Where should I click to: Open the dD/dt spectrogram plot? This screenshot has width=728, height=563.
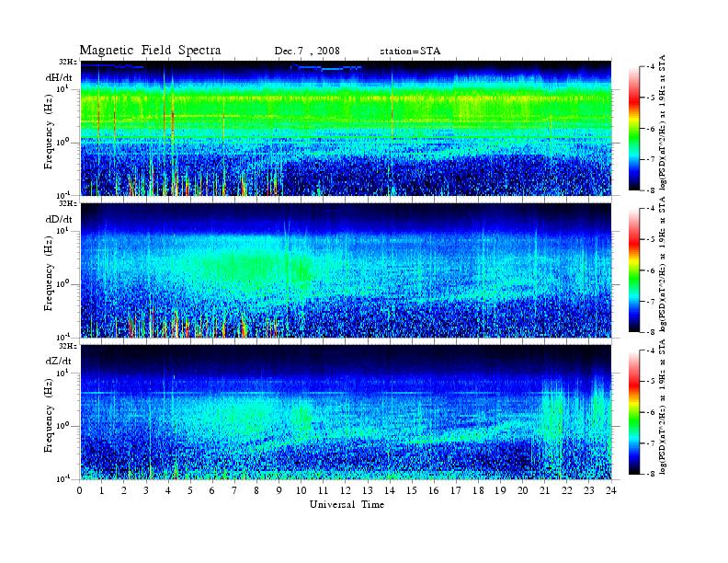point(346,270)
